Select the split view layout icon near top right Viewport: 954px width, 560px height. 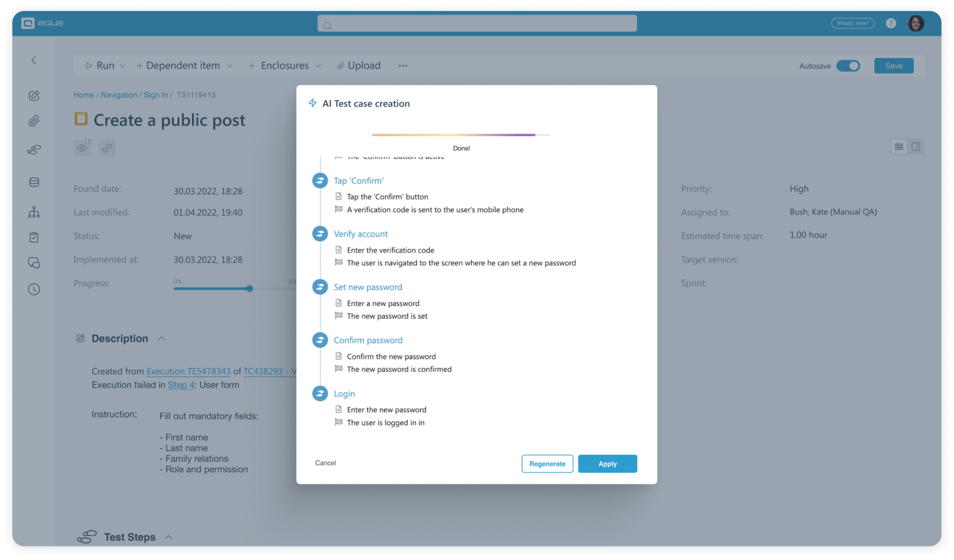coord(916,146)
